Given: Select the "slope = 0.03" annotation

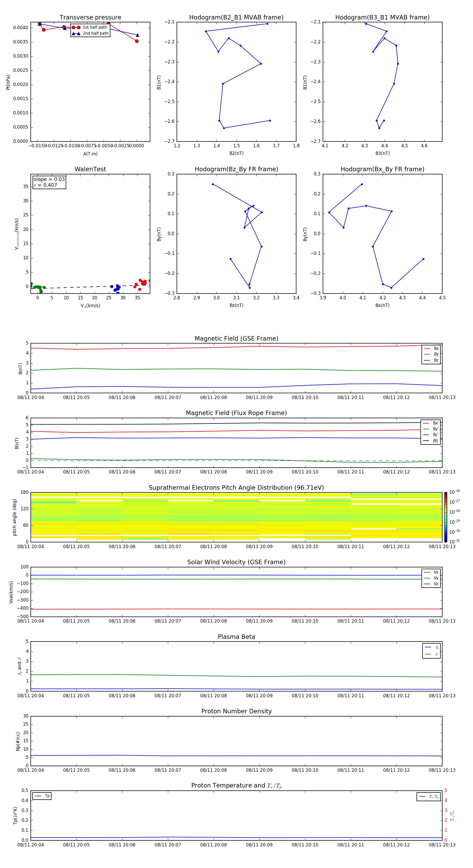Looking at the screenshot, I should (x=49, y=179).
